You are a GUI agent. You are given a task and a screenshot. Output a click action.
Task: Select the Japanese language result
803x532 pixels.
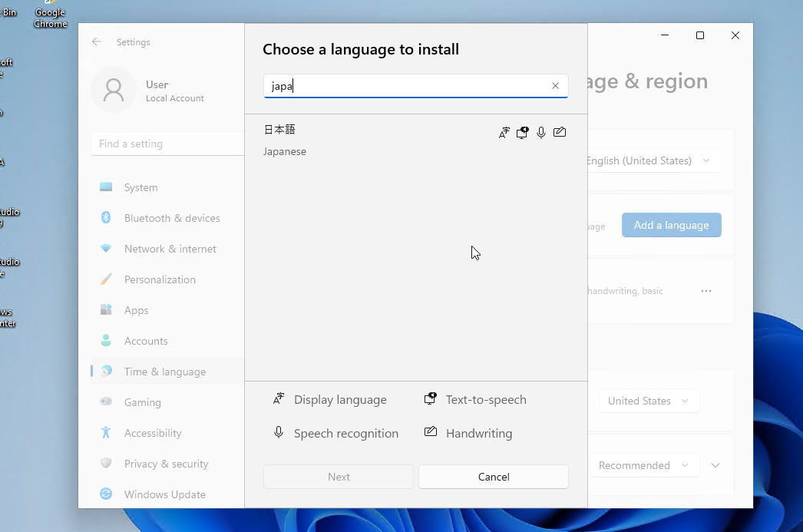384,140
